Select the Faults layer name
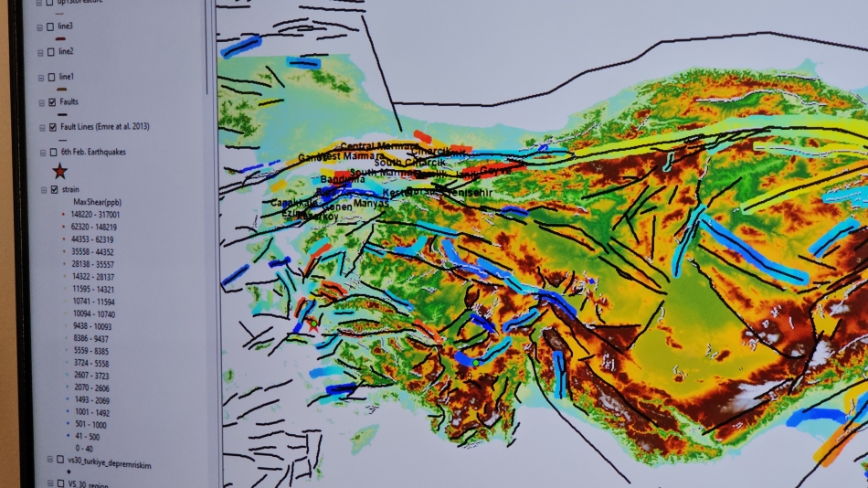Screen dimensions: 868x488 [69, 102]
